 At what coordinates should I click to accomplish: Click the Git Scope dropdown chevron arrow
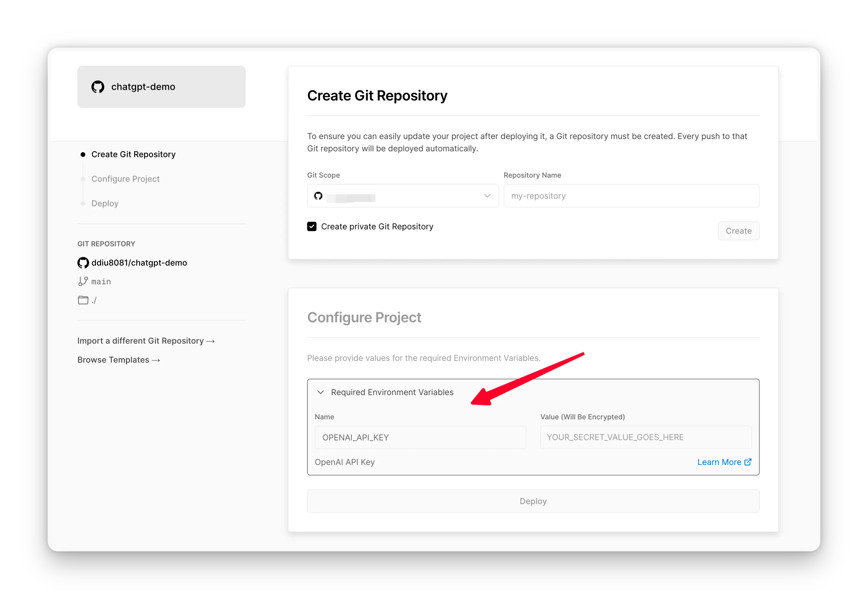487,196
